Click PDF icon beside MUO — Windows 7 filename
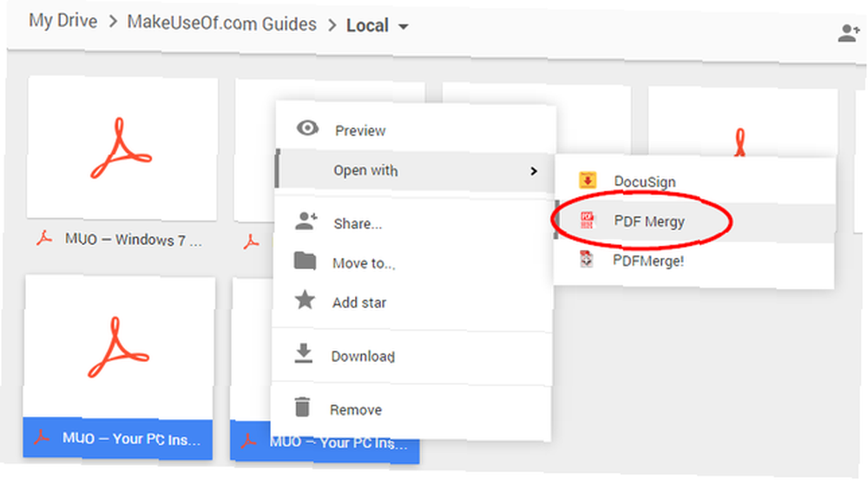 click(44, 239)
